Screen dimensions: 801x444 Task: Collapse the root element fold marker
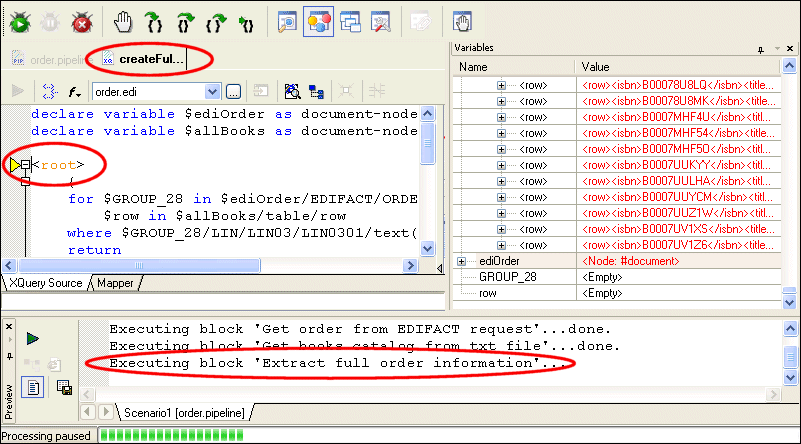(x=26, y=164)
